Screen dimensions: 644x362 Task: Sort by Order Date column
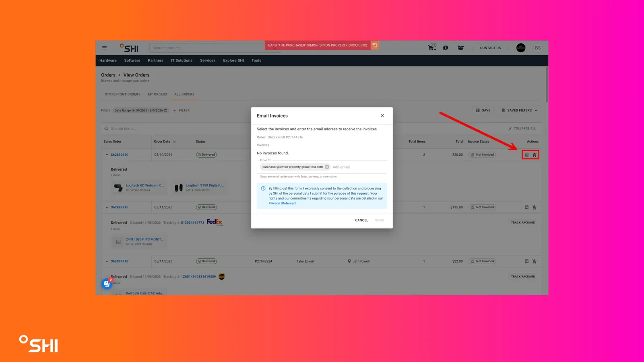point(165,142)
